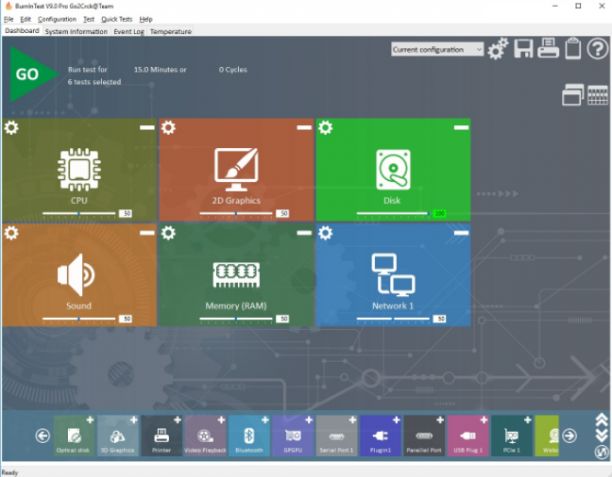Click the Sound duty cycle slider
Screen dimensions: 612x477
[x=79, y=319]
